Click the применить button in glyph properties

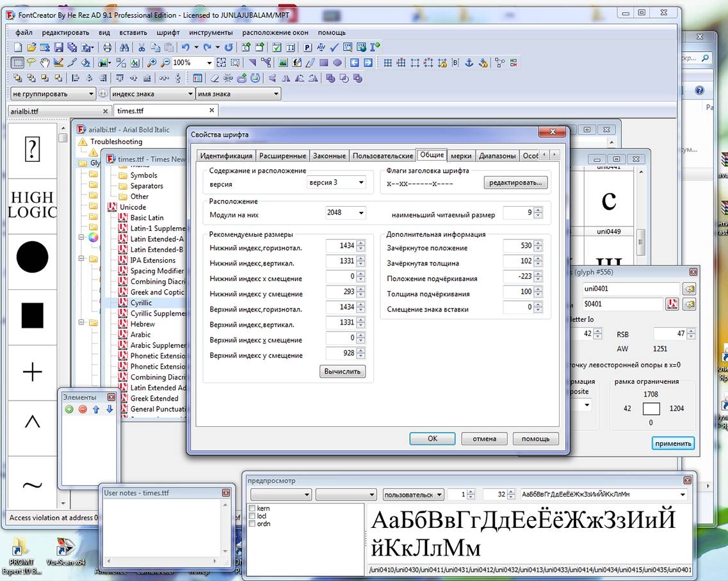pyautogui.click(x=673, y=443)
